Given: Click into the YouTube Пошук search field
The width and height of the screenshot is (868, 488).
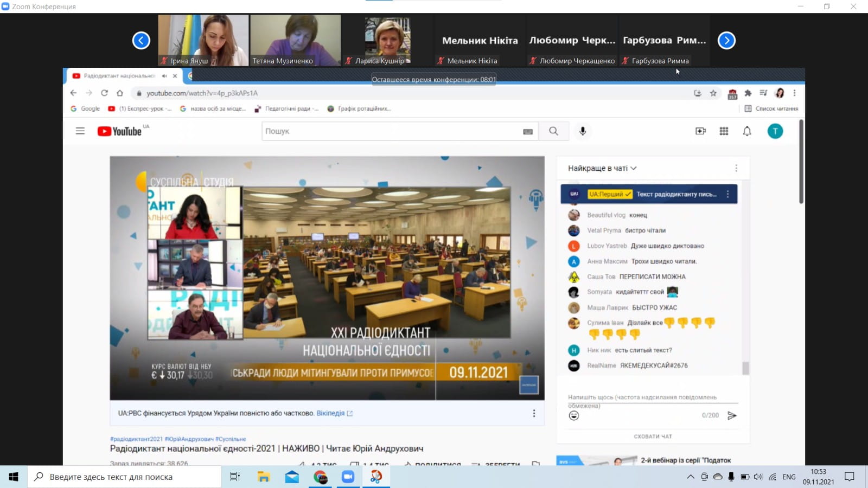Looking at the screenshot, I should (391, 131).
